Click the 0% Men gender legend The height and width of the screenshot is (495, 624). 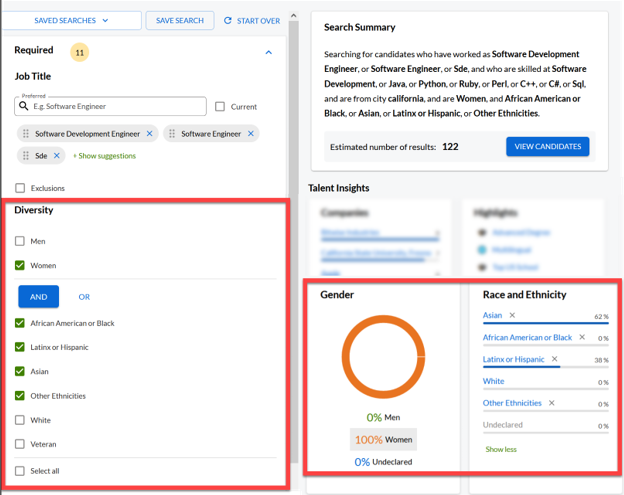tap(383, 417)
